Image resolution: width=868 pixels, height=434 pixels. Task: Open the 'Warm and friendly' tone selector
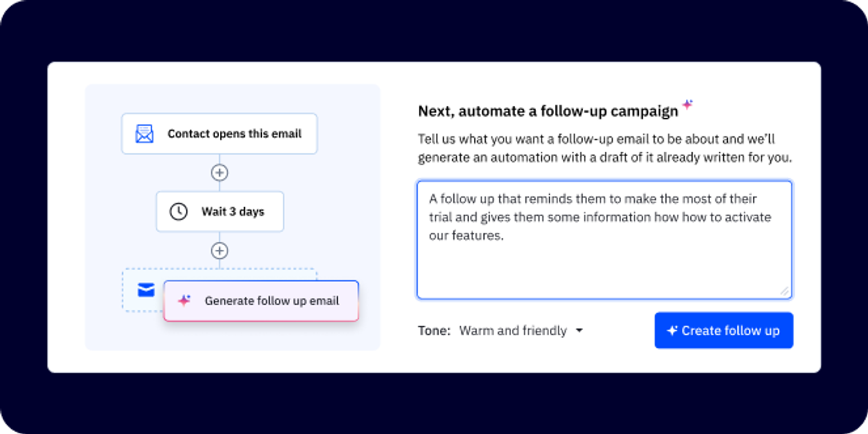coord(513,331)
